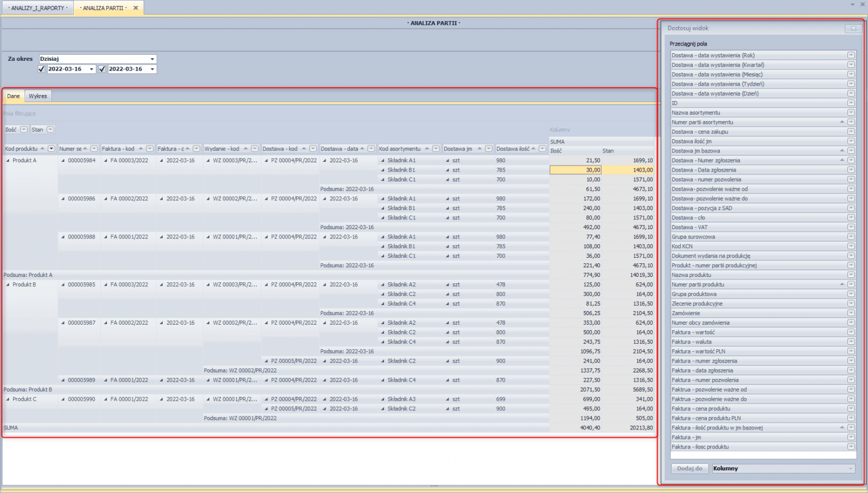Collapse the Produkt A group

8,161
